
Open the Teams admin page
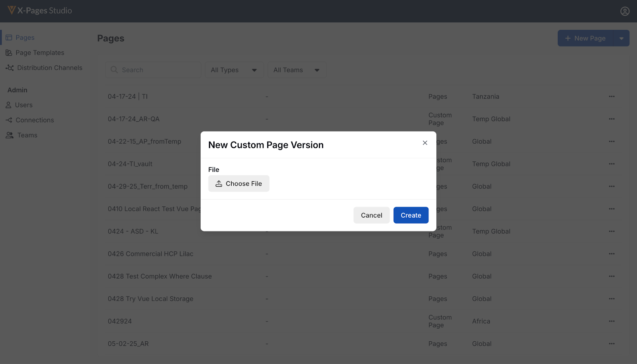[27, 135]
